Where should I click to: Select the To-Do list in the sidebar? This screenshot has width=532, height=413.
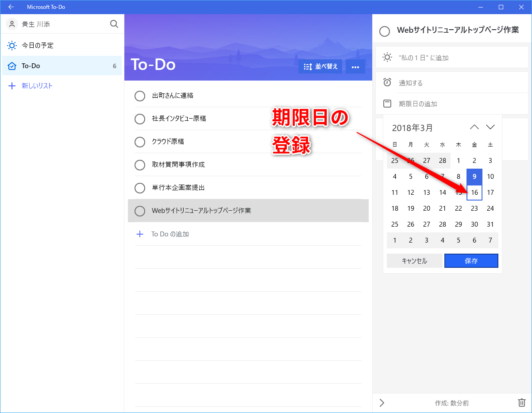pyautogui.click(x=62, y=66)
